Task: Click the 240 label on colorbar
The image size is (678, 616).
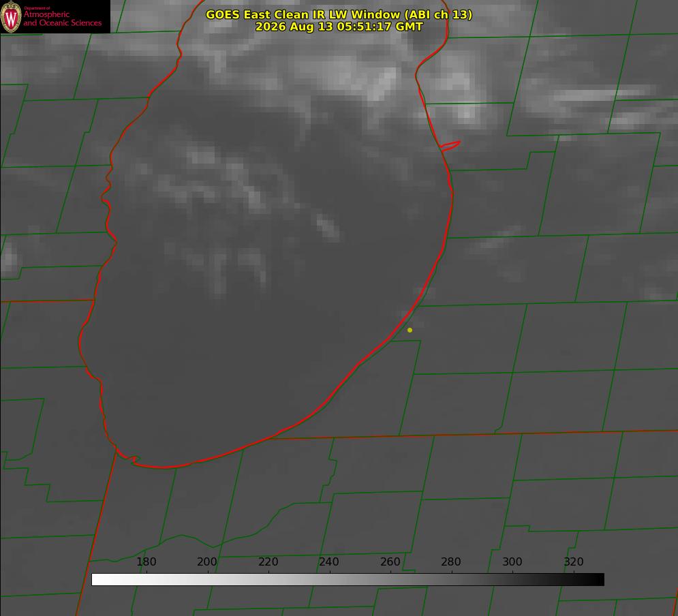Action: 329,561
